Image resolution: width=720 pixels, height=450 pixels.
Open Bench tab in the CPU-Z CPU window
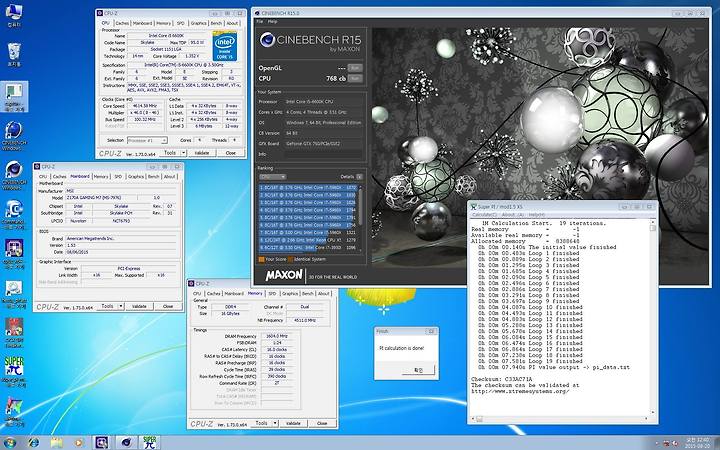point(216,23)
